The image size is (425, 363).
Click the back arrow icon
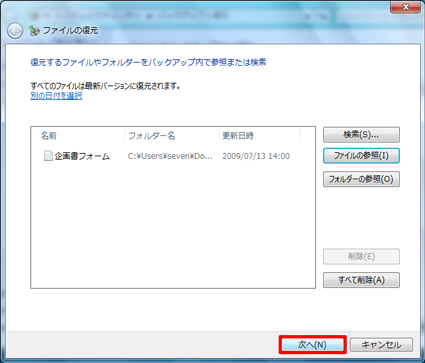15,31
